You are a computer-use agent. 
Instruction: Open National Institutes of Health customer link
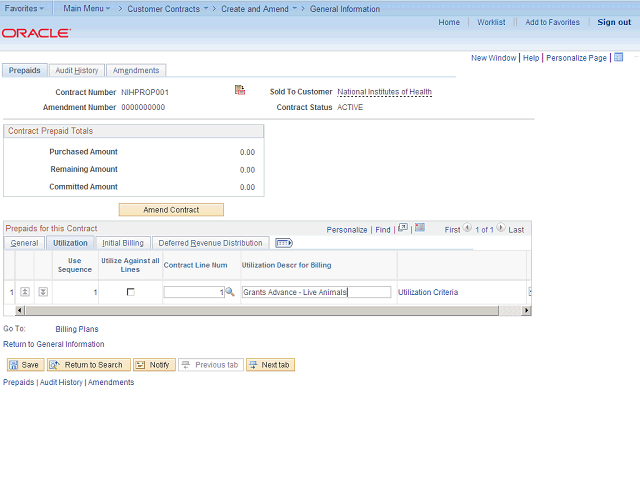[x=384, y=92]
